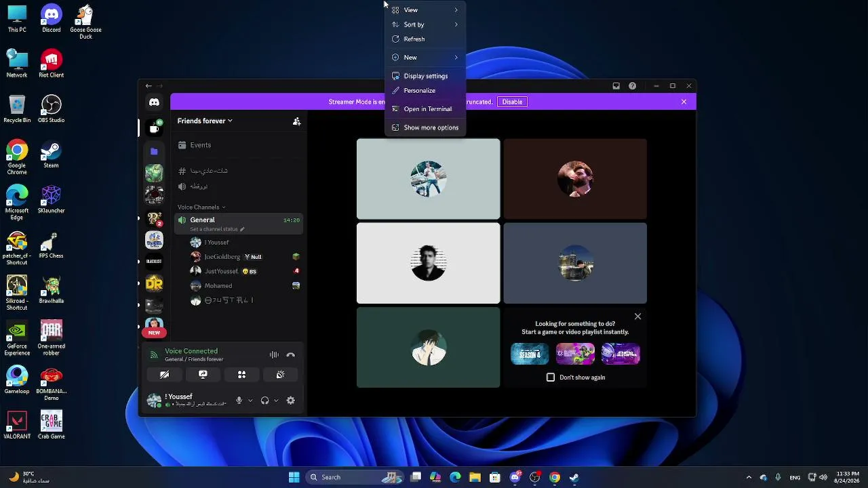Screen dimensions: 868x488
Task: Open the ! Youssef user profile panel
Action: [x=186, y=401]
